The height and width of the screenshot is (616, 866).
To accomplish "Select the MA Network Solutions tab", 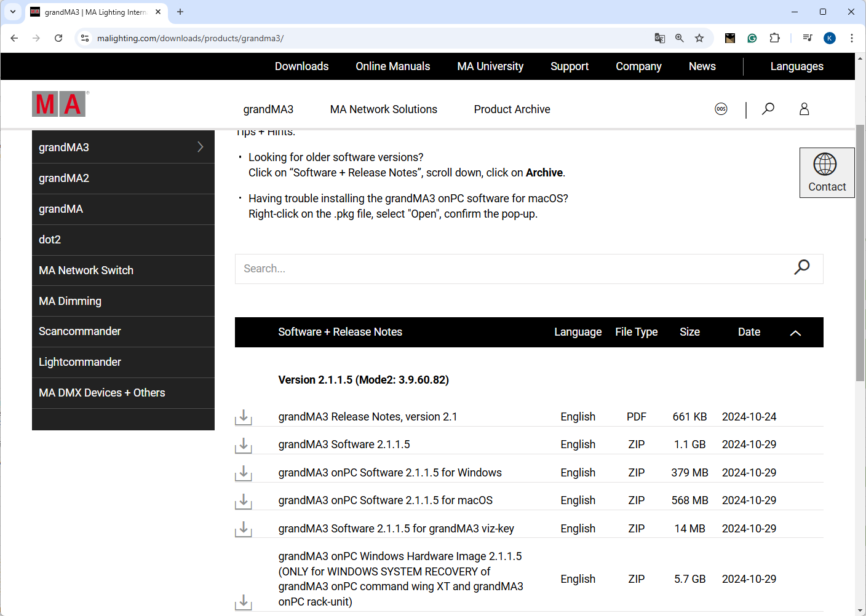I will pyautogui.click(x=383, y=109).
